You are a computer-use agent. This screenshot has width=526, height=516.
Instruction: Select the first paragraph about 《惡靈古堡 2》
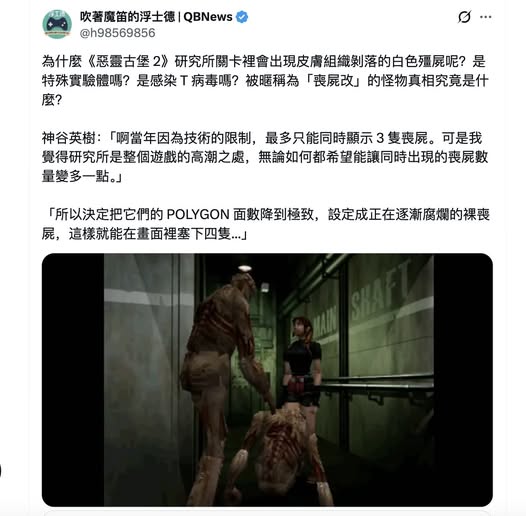click(265, 81)
